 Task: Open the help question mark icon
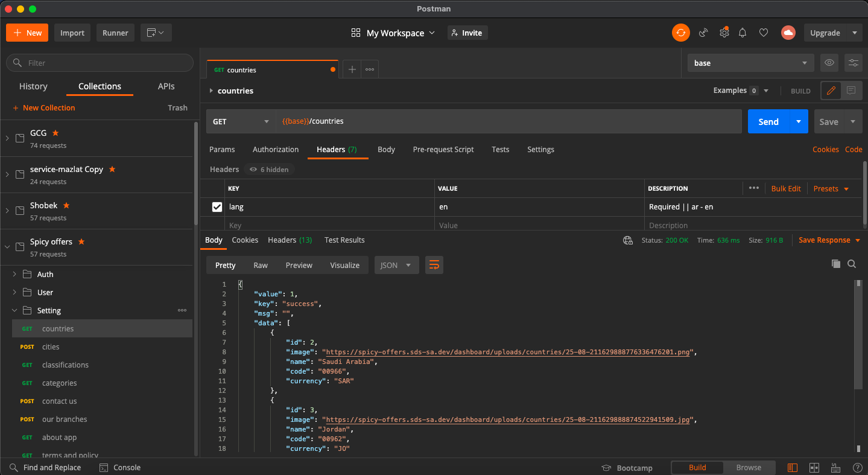click(857, 468)
